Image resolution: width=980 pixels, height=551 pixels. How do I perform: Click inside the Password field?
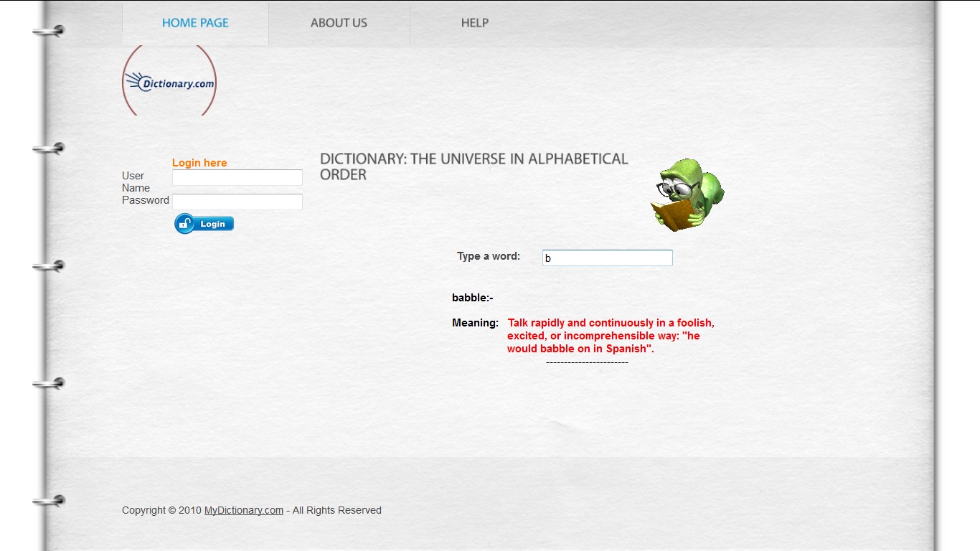[237, 202]
